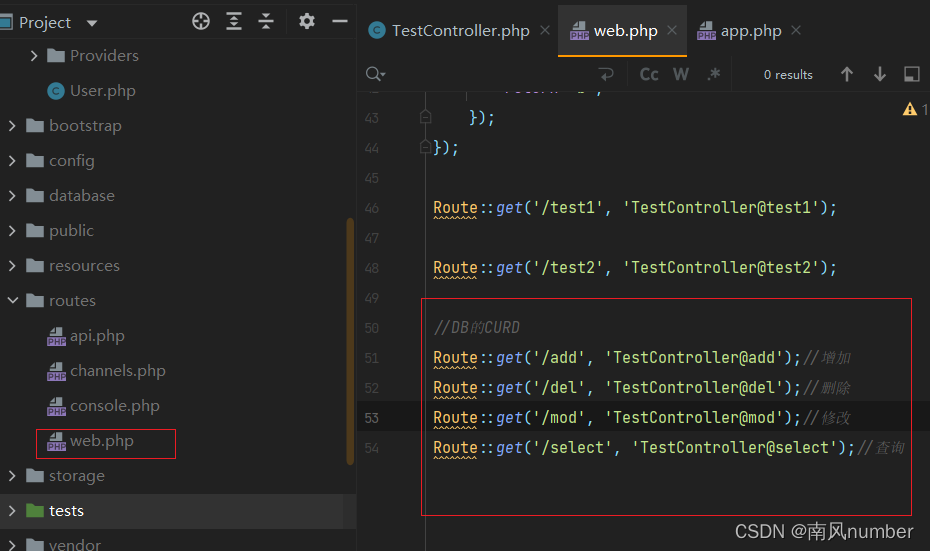This screenshot has width=930, height=551.
Task: Collapse the routes folder
Action: [12, 301]
